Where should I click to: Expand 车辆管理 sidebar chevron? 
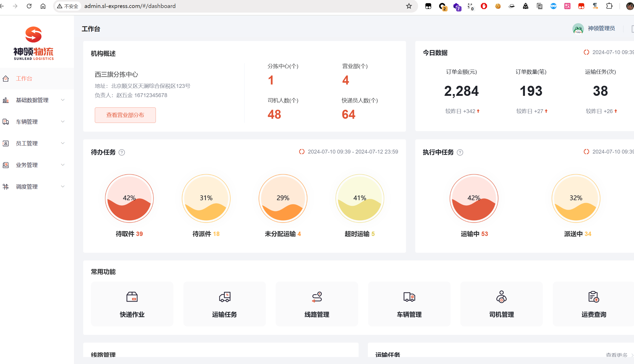[63, 122]
